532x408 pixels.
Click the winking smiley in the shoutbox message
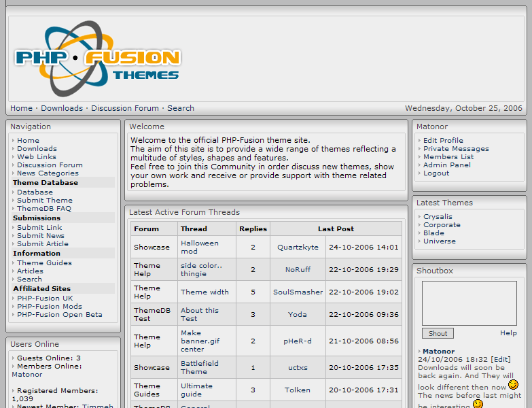click(x=513, y=385)
